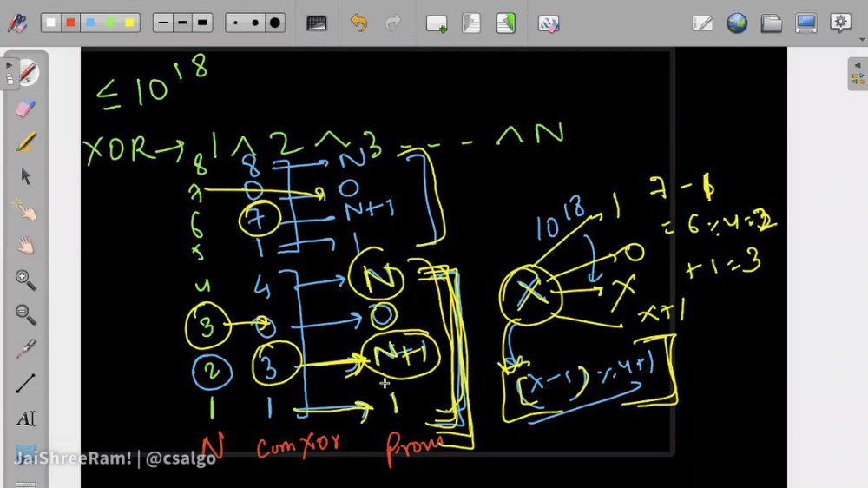Select the red pen color
The width and height of the screenshot is (868, 488).
coord(70,23)
